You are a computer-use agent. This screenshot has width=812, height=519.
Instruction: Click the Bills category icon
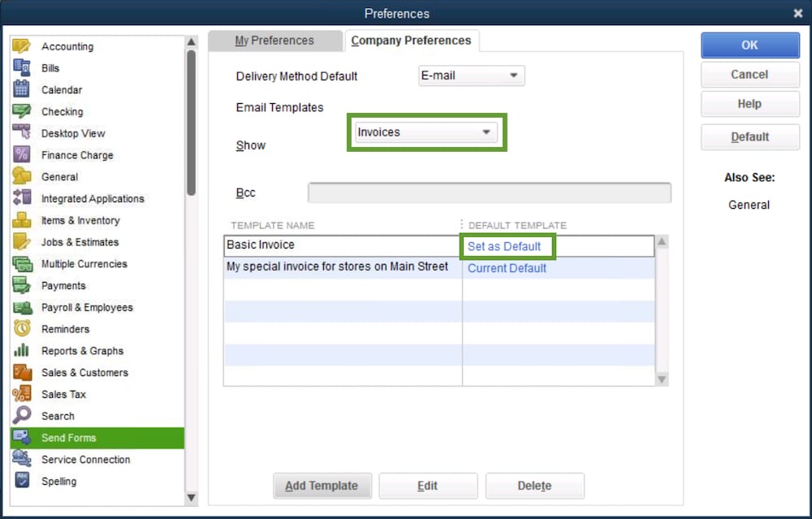(22, 68)
